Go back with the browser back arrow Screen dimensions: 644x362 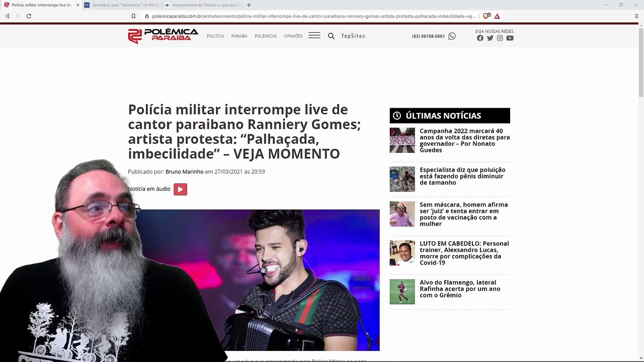pyautogui.click(x=8, y=16)
